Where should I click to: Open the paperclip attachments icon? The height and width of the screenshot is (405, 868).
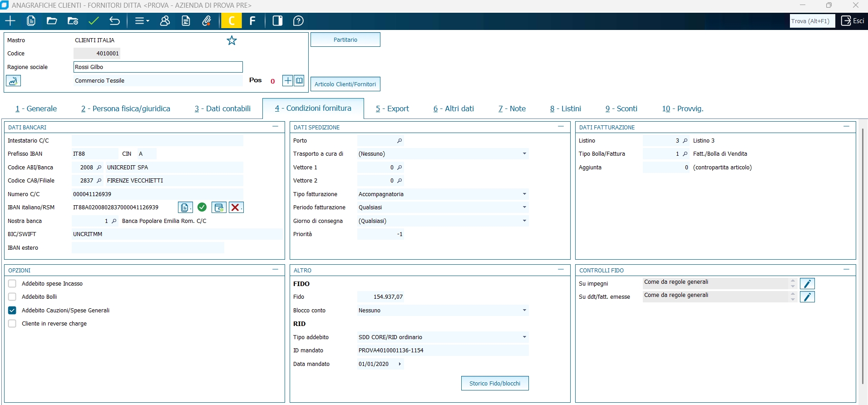(x=207, y=21)
